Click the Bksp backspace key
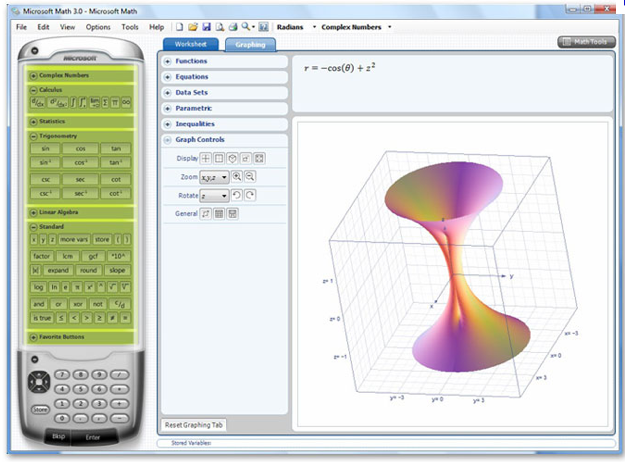Image resolution: width=625 pixels, height=462 pixels. [58, 436]
